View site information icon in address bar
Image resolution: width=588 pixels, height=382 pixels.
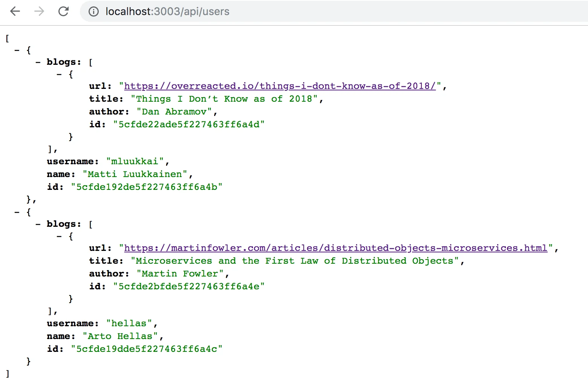93,12
